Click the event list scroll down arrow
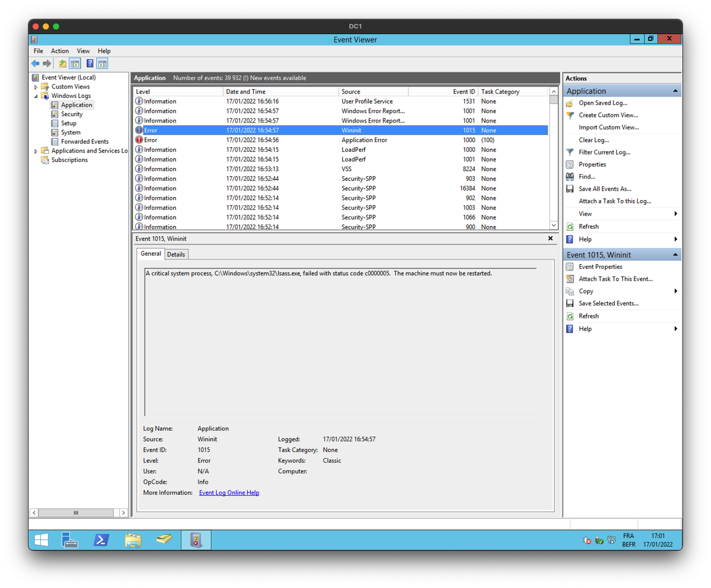 pyautogui.click(x=554, y=225)
